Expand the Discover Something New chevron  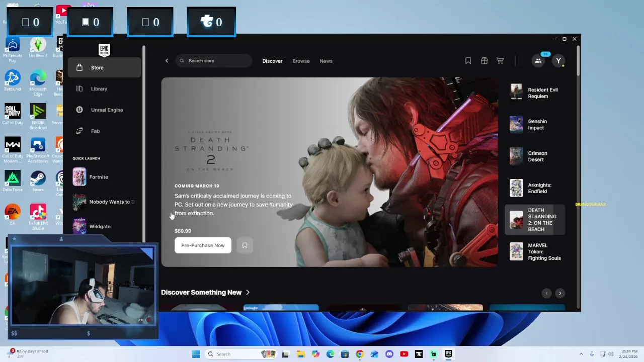pyautogui.click(x=248, y=292)
